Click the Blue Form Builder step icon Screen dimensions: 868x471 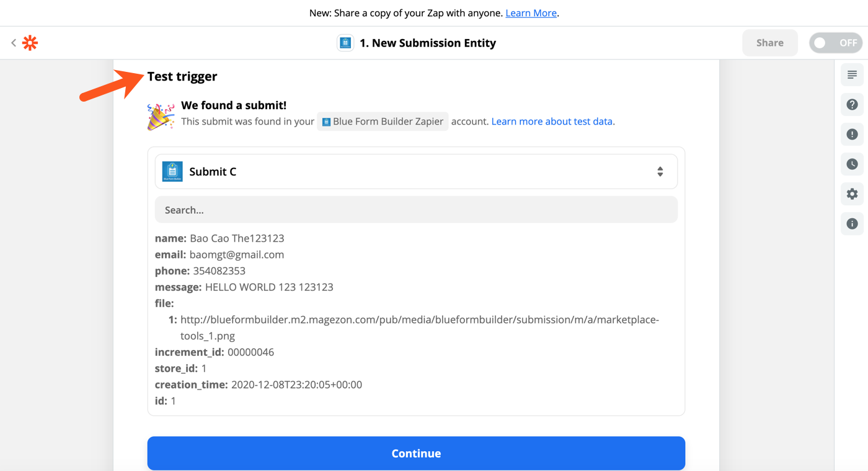(345, 43)
